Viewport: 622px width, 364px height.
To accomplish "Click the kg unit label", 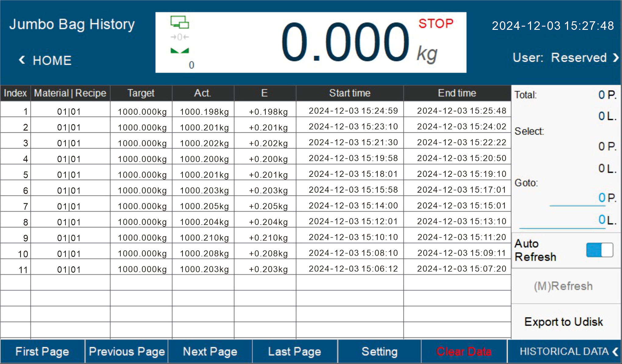I will [x=427, y=54].
